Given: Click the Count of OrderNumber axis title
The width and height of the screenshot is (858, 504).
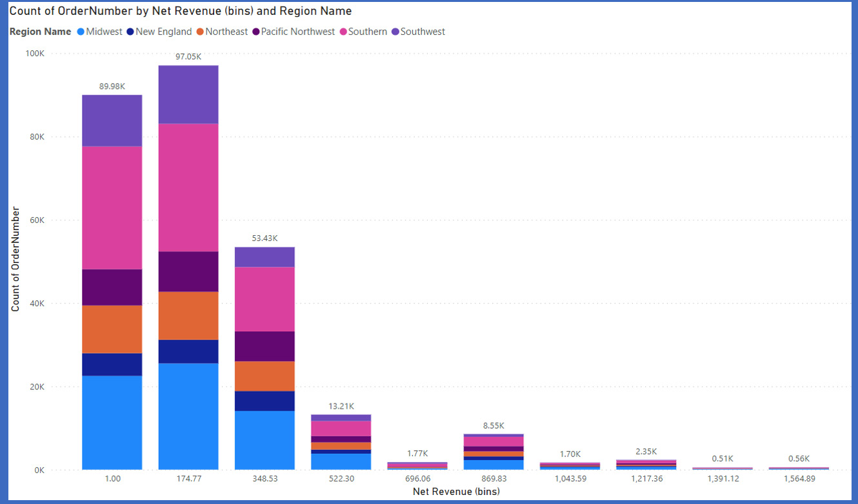Looking at the screenshot, I should [x=15, y=259].
